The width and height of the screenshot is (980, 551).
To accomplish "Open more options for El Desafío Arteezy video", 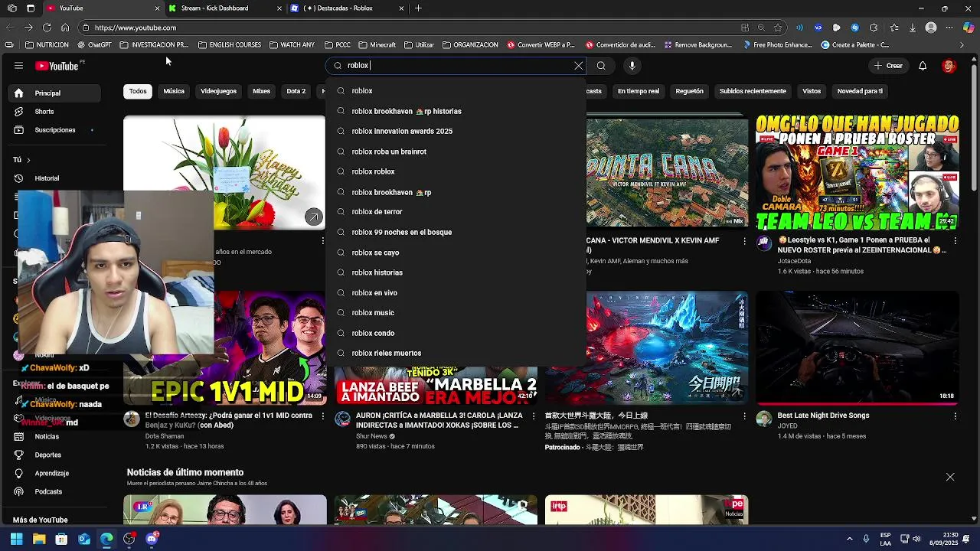I will point(322,416).
